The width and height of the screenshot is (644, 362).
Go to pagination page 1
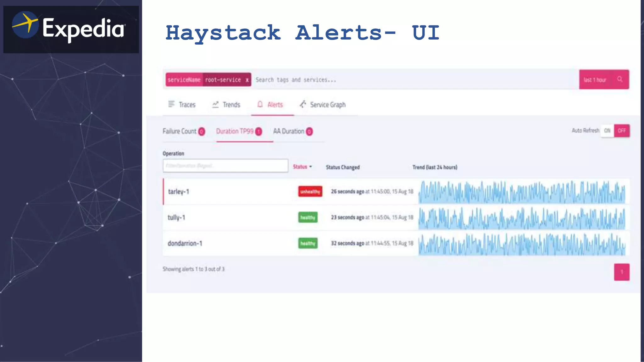pyautogui.click(x=622, y=272)
